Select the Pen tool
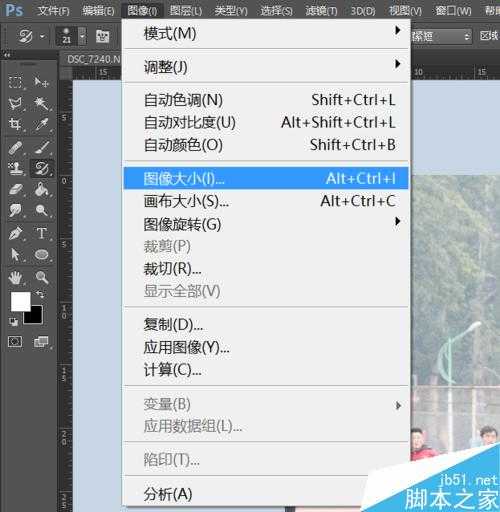This screenshot has height=512, width=500. pyautogui.click(x=15, y=233)
